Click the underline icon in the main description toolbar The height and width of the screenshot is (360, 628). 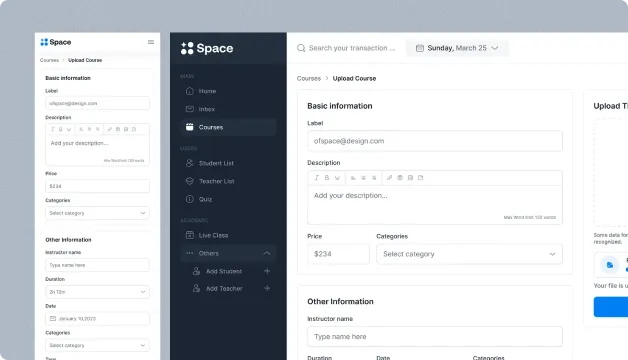(337, 178)
